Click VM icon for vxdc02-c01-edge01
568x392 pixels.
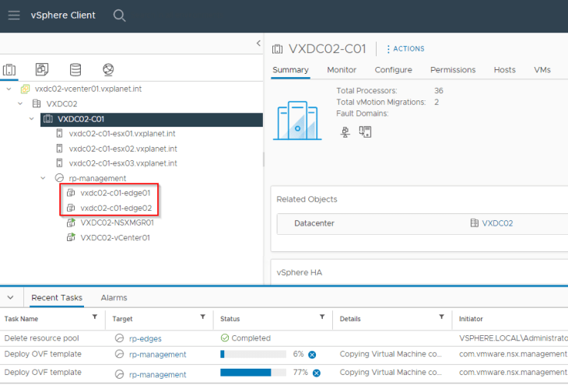pos(71,193)
